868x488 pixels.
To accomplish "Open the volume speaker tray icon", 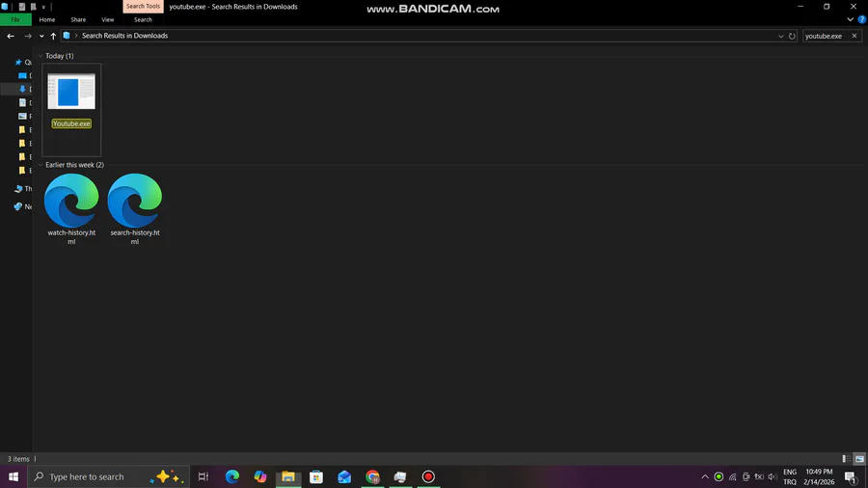I will 773,476.
